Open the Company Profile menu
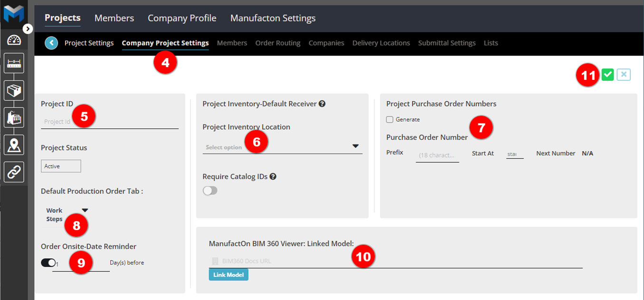Screen dimensions: 644x300 [182, 18]
